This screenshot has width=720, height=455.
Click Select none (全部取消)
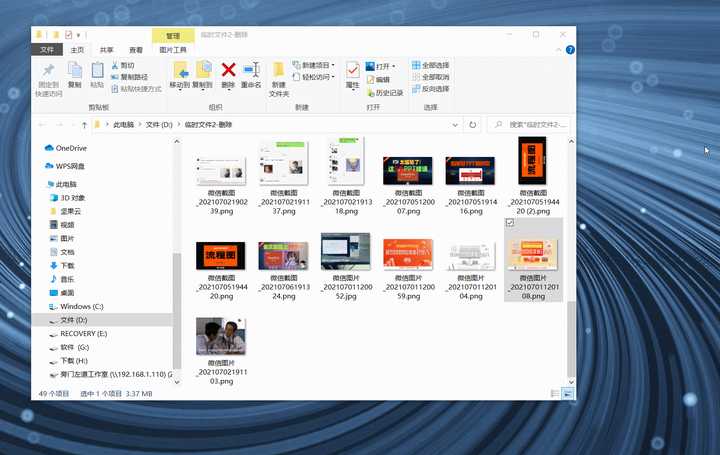[x=431, y=77]
